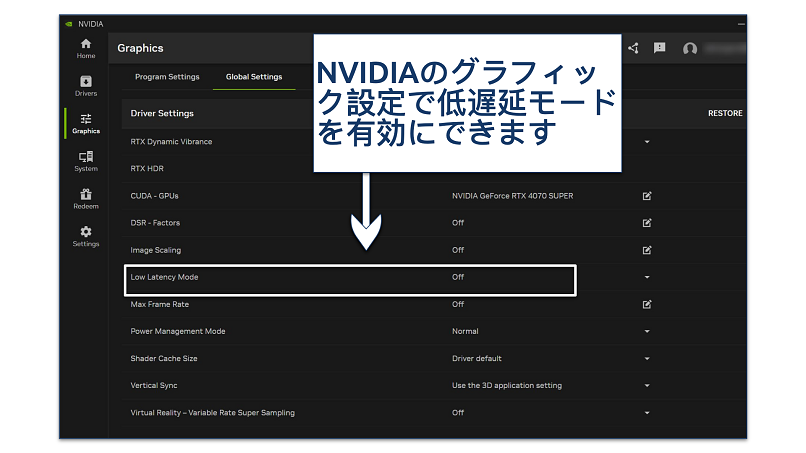Click the NVIDIA logo in title bar
806x453 pixels.
click(69, 24)
